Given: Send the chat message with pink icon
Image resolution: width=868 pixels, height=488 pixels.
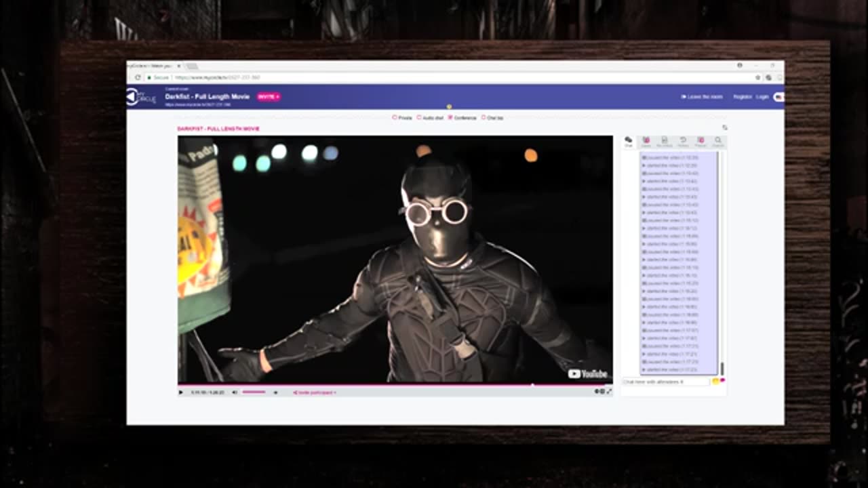Looking at the screenshot, I should [722, 380].
